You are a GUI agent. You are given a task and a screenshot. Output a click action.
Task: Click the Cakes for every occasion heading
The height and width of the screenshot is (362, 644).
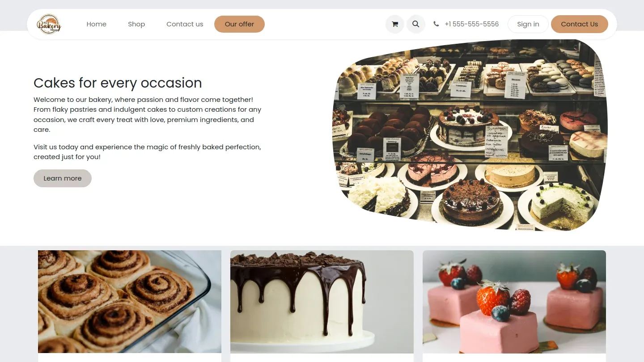pyautogui.click(x=118, y=83)
